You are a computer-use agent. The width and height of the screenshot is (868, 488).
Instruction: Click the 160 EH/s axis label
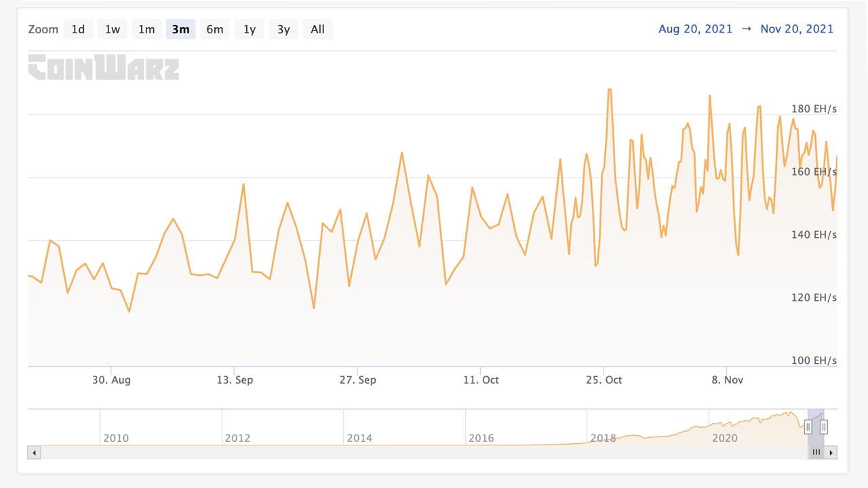[814, 172]
